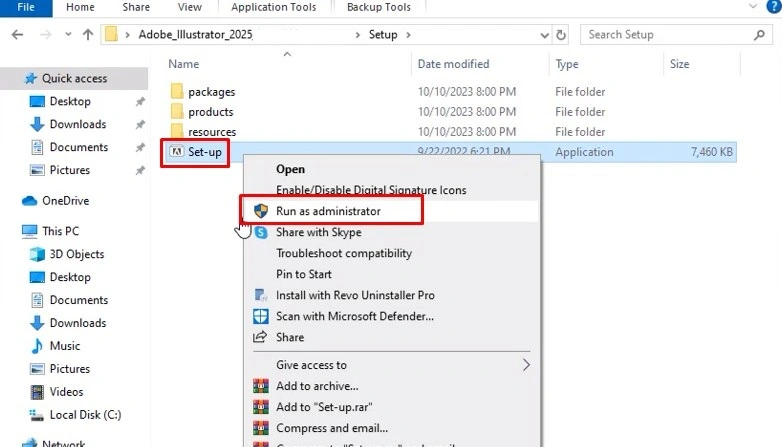782x447 pixels.
Task: Open pinned Desktop under Quick access
Action: 70,101
